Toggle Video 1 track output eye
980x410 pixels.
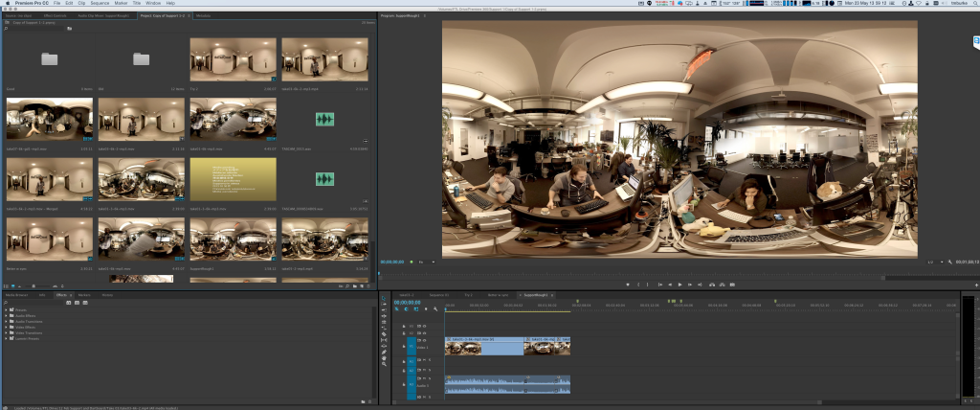point(424,340)
